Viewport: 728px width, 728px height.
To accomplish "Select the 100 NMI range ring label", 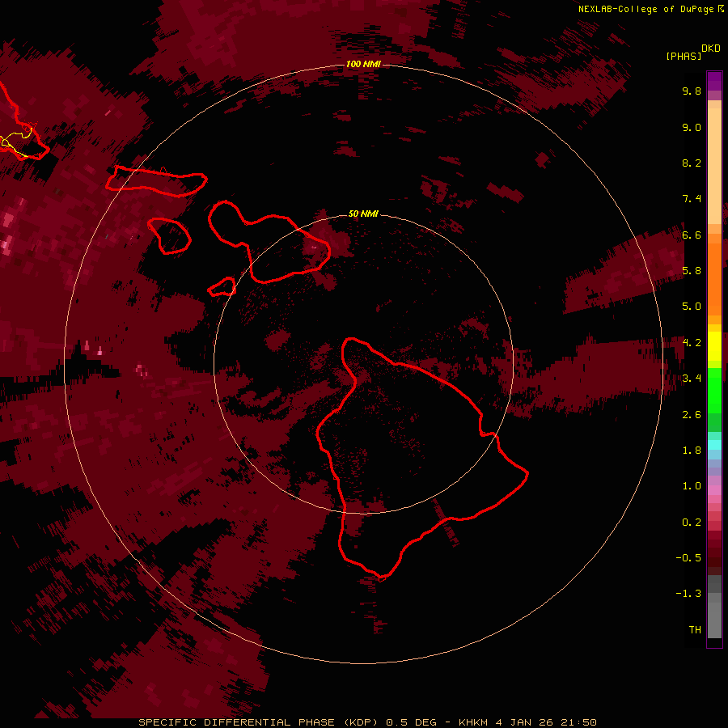I will [x=363, y=64].
